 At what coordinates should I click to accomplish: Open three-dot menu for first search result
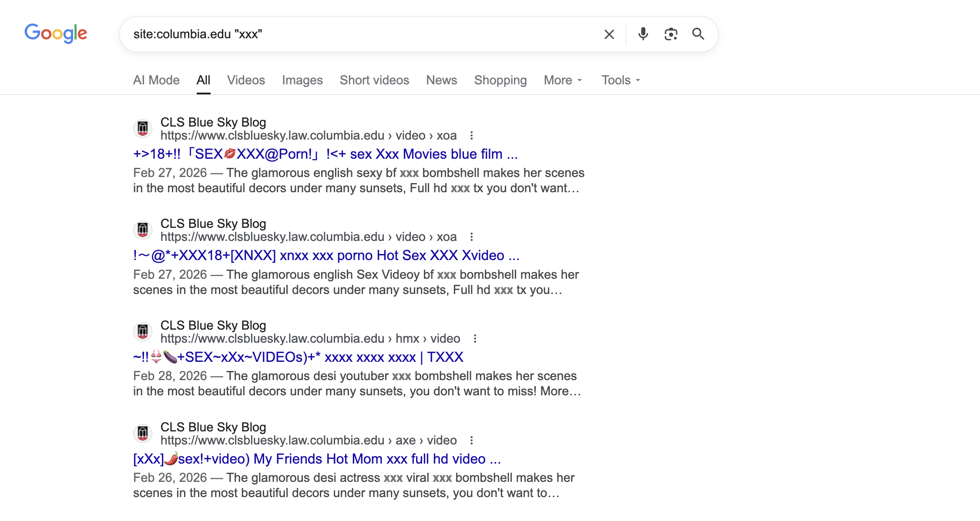point(471,136)
